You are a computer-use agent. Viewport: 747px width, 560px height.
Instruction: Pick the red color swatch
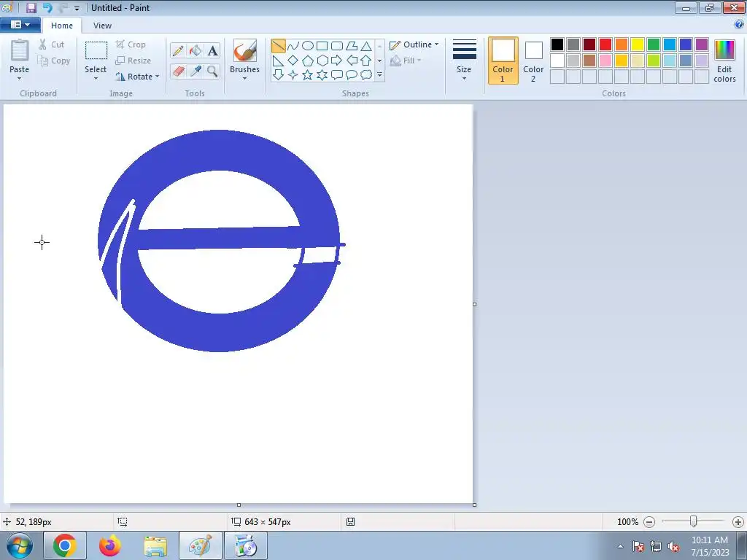tap(605, 44)
